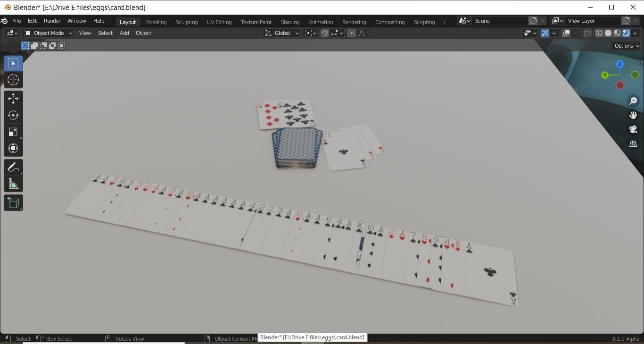Switch to material preview shading

617,33
